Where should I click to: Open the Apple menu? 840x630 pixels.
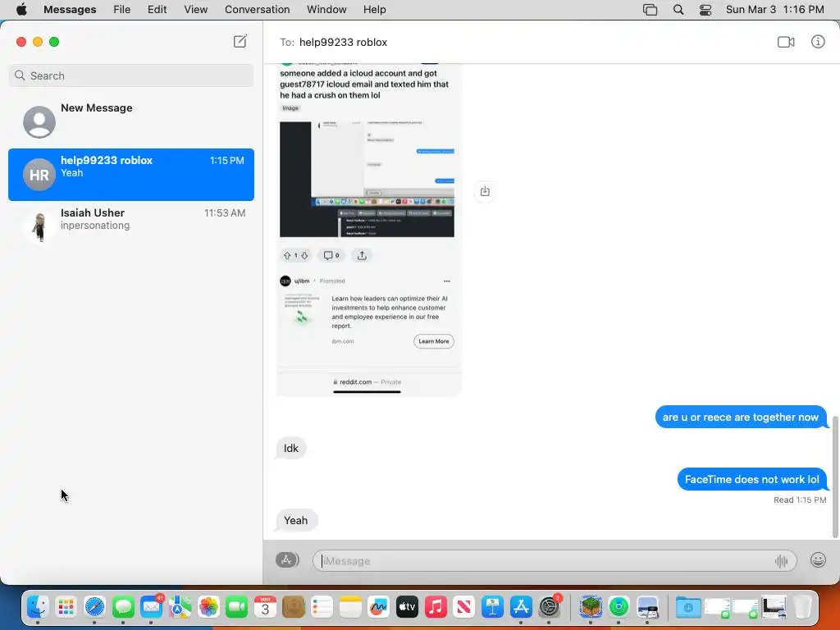click(x=21, y=10)
